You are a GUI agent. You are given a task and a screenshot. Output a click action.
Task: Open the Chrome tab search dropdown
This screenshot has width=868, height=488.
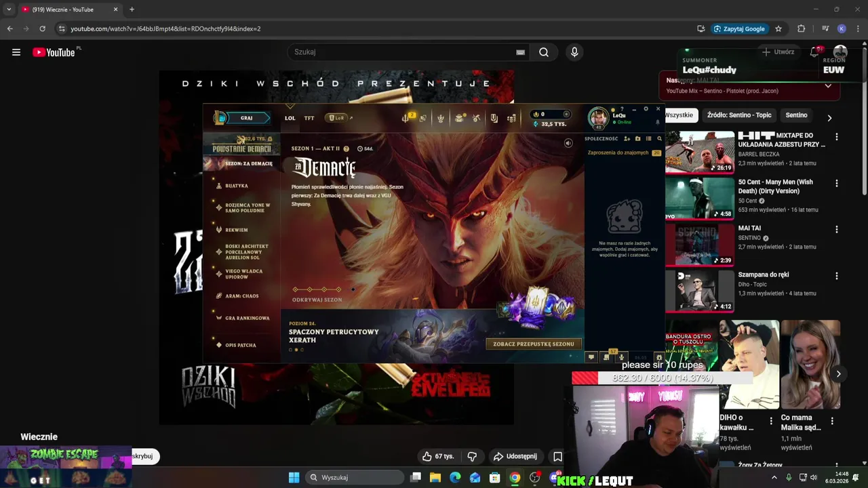(x=9, y=9)
